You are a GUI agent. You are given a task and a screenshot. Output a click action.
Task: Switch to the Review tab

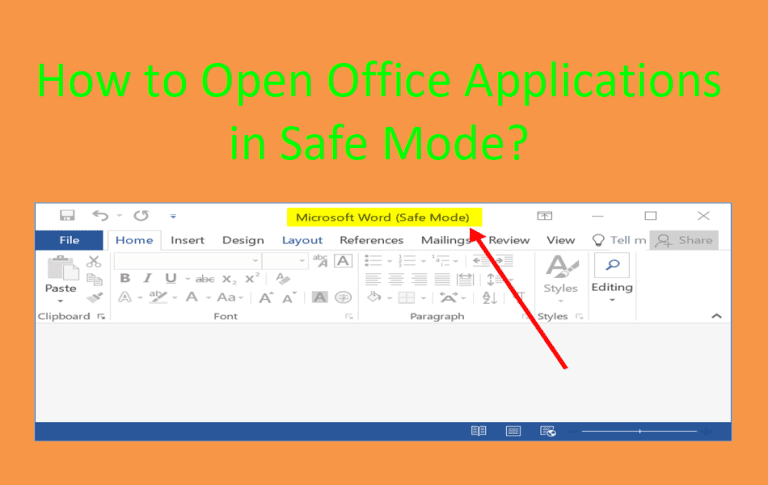tap(509, 240)
